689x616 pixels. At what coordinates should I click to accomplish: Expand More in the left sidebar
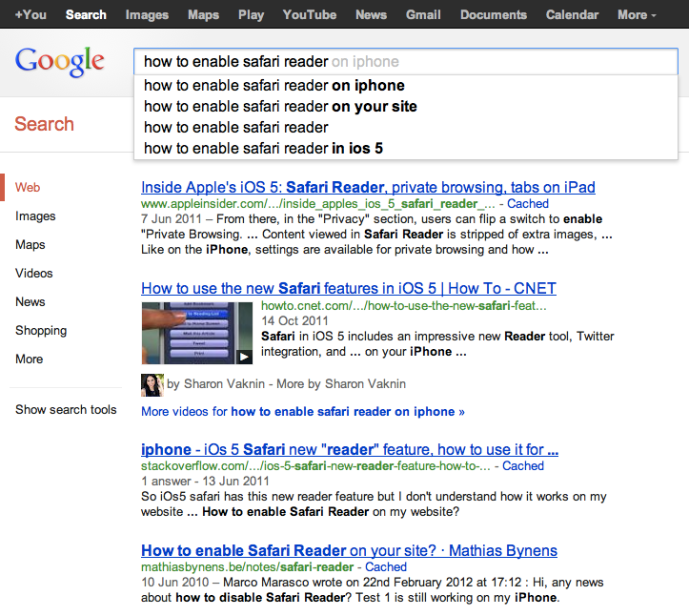29,359
